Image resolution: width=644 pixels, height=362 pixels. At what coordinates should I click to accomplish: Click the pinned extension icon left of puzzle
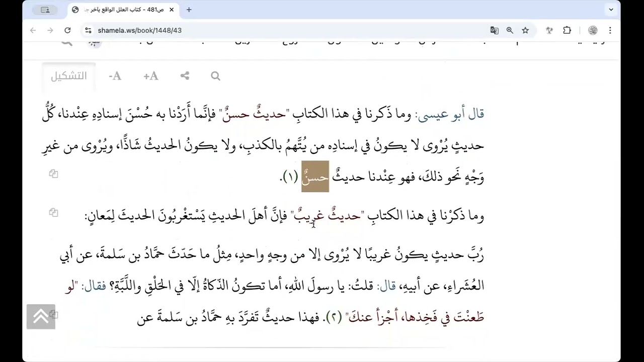549,30
